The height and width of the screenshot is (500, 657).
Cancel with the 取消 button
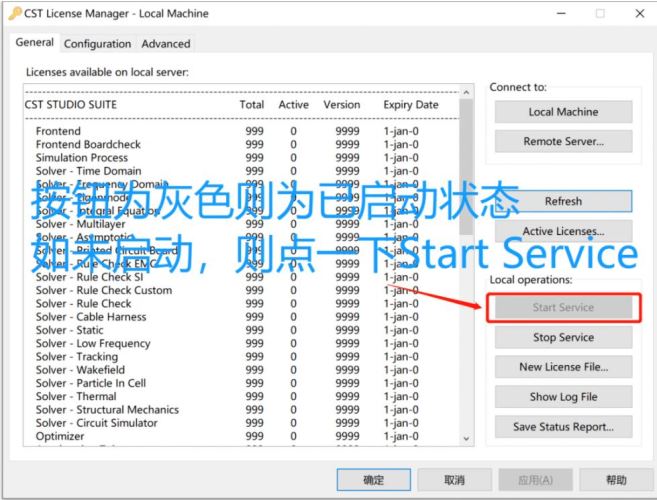[454, 480]
